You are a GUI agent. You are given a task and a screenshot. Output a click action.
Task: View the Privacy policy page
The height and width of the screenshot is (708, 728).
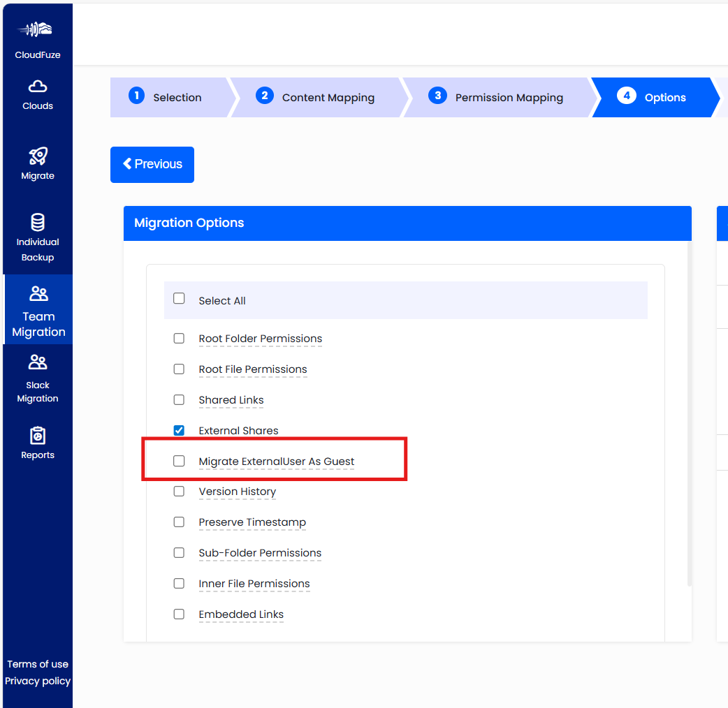[x=37, y=681]
